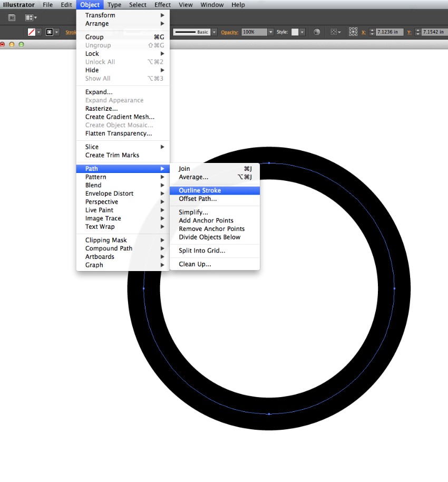Click the top anchor point on circle
Image resolution: width=448 pixels, height=482 pixels.
pyautogui.click(x=269, y=163)
